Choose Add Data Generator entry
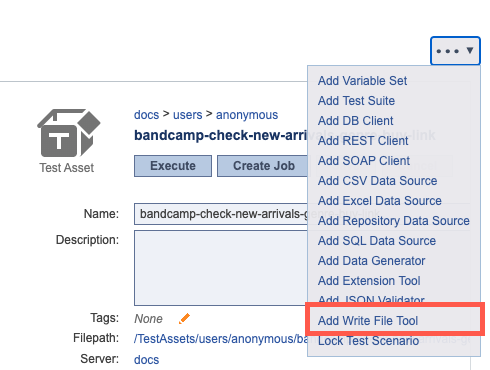Screen dimensions: 490x370 (x=371, y=261)
